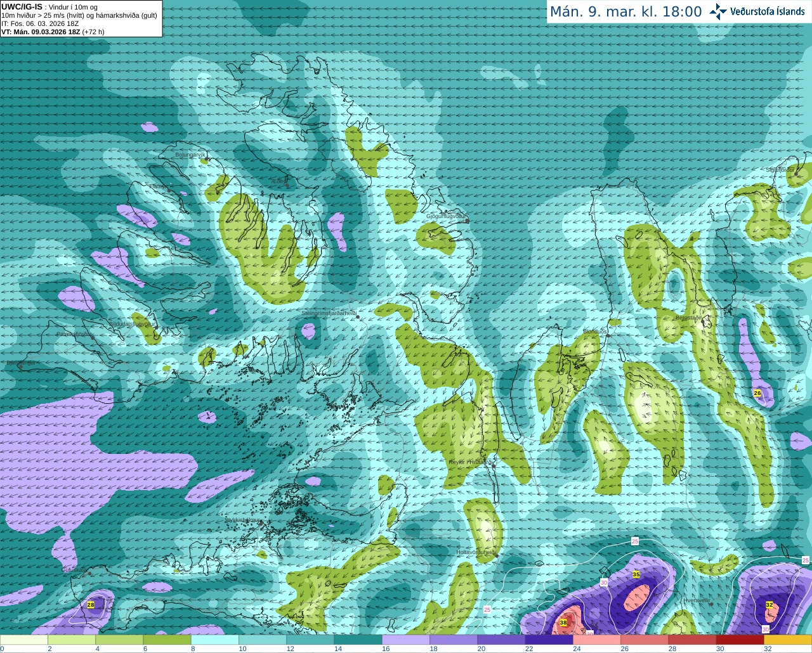812x653 pixels.
Task: Click the legend swatch between 10 and 12
Action: pyautogui.click(x=263, y=640)
